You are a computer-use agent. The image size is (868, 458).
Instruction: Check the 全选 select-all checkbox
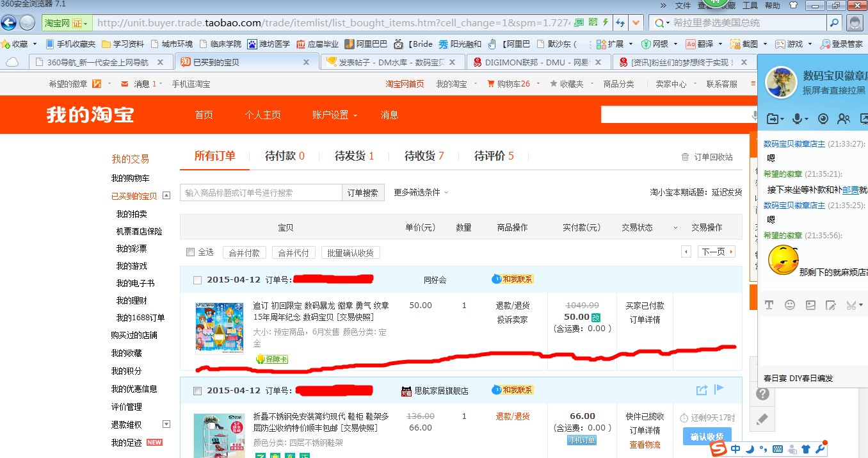point(190,252)
